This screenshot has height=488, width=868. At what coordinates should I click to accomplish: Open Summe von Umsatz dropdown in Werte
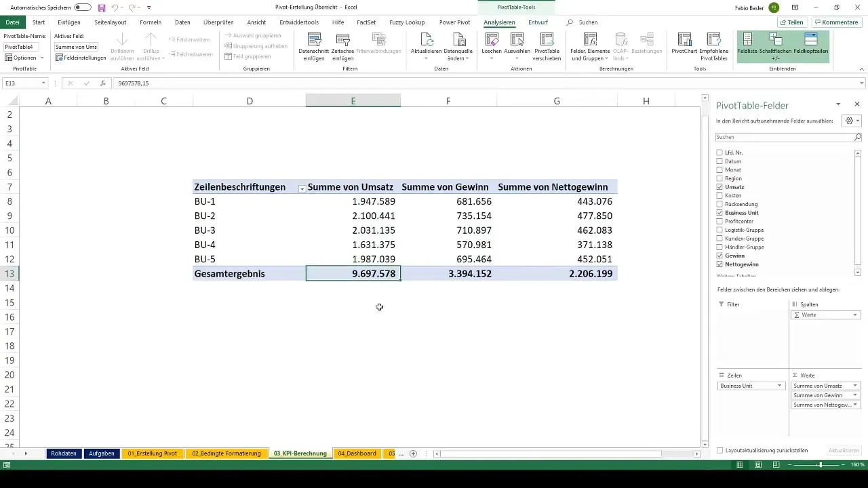click(x=855, y=386)
